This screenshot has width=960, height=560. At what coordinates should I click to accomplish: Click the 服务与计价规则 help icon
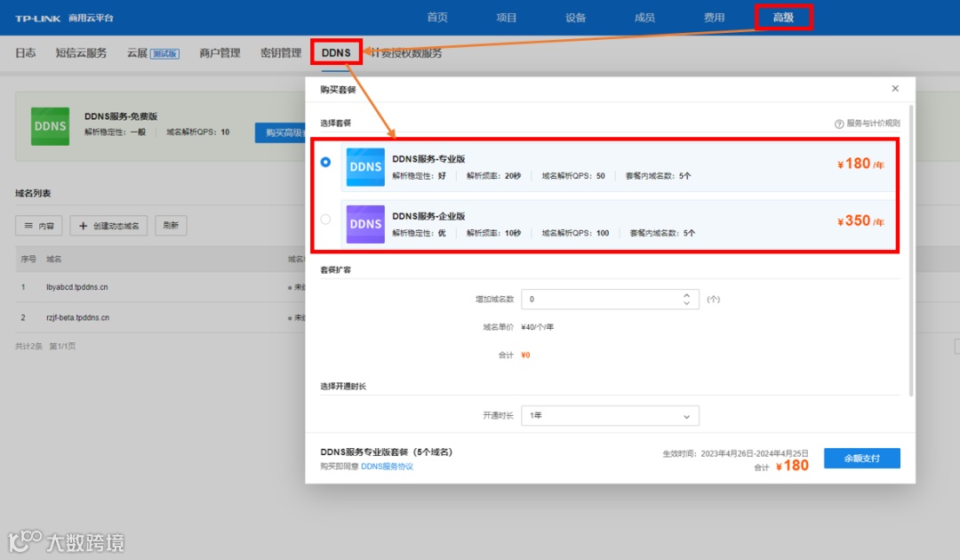(839, 124)
